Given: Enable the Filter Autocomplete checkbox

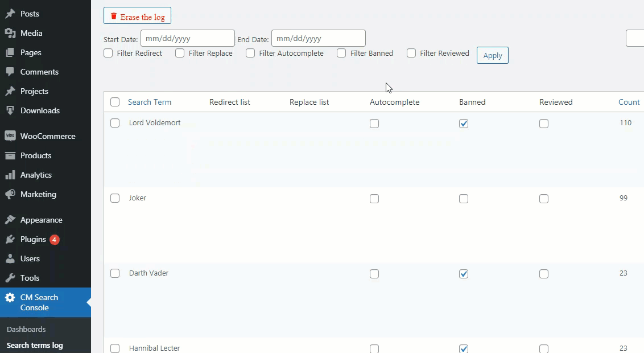Looking at the screenshot, I should [250, 53].
